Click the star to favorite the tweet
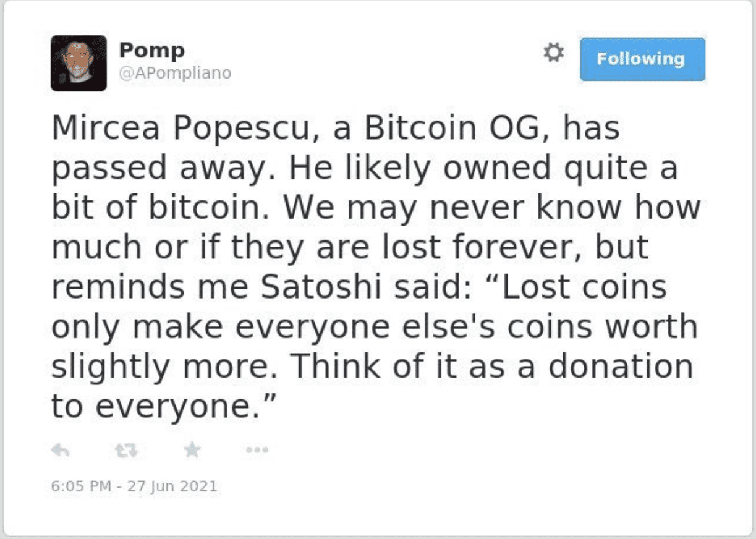The image size is (756, 539). pos(192,450)
